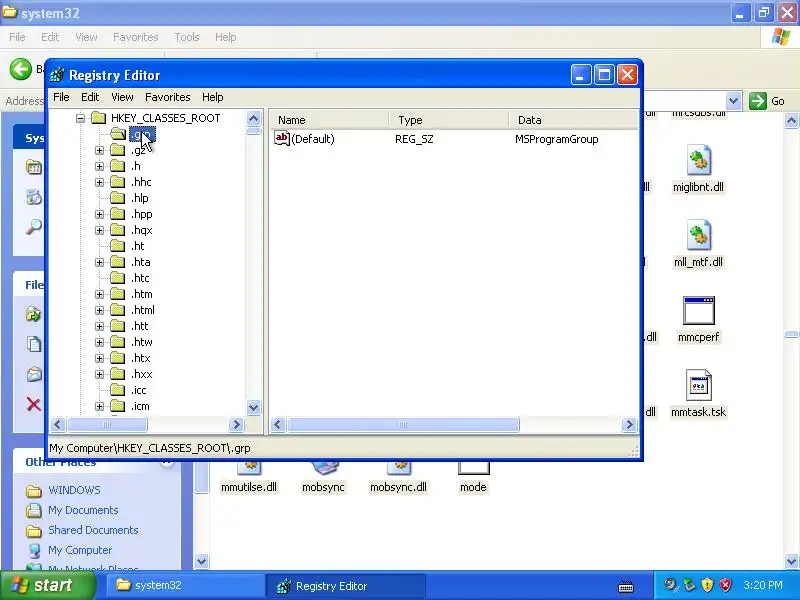Collapse the HKEY_CLASSES_ROOT key
Screen dimensions: 800x600
point(81,118)
